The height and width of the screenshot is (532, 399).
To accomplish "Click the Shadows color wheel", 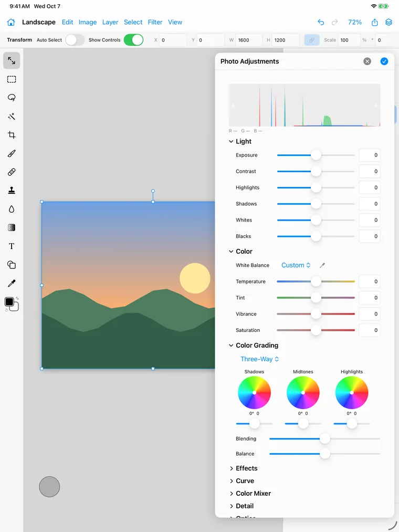I will coord(255,392).
